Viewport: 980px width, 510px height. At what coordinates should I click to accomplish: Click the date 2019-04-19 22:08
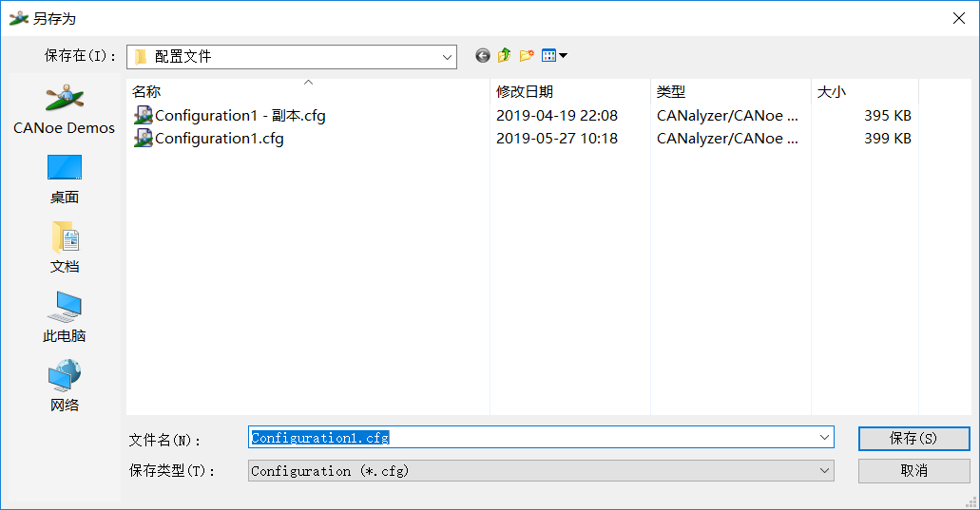click(557, 116)
